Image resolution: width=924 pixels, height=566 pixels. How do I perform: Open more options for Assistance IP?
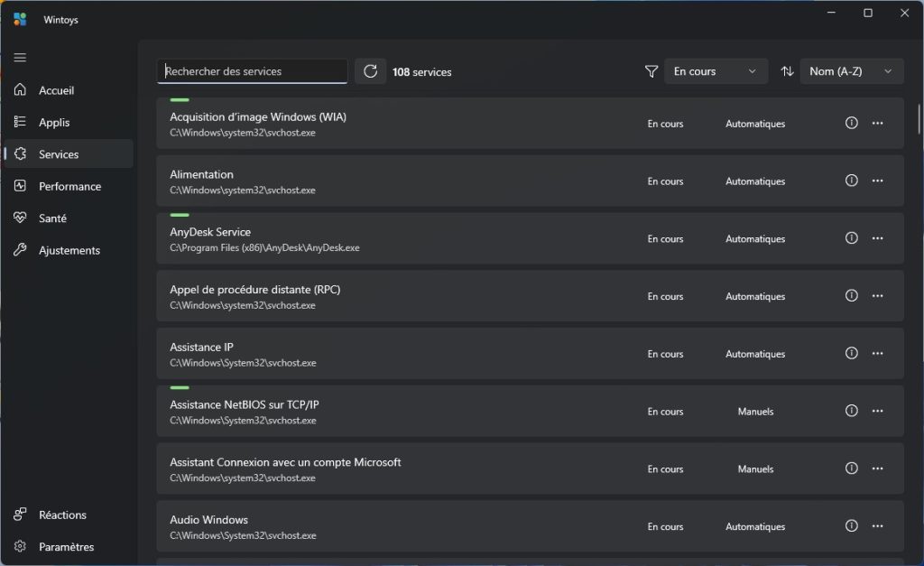click(877, 354)
